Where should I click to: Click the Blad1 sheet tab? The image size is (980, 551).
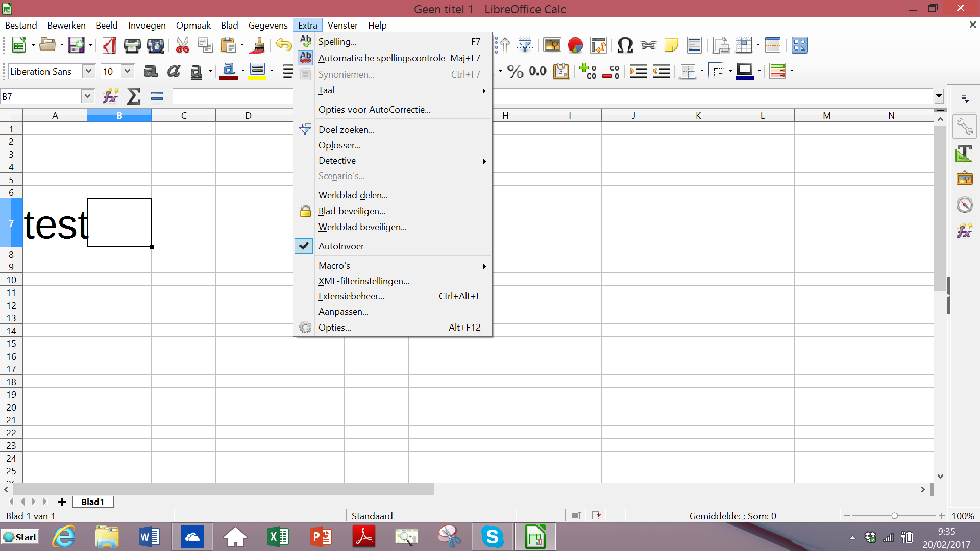tap(92, 502)
